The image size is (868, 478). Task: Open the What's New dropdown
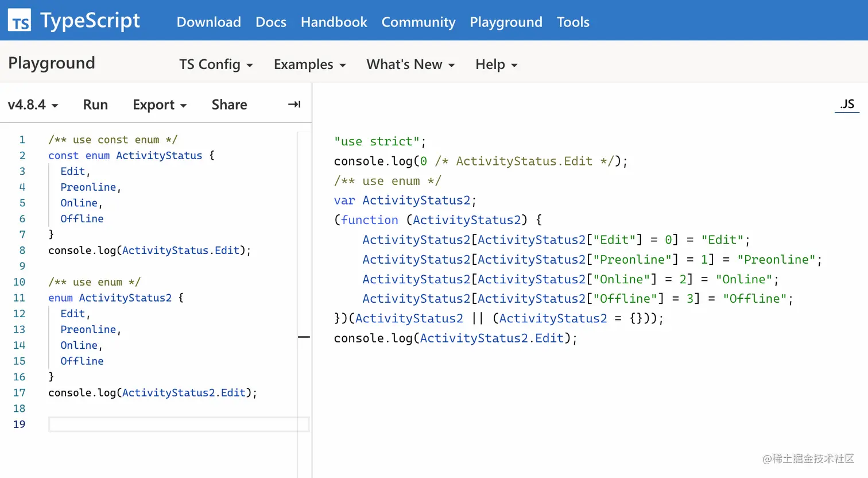point(410,64)
